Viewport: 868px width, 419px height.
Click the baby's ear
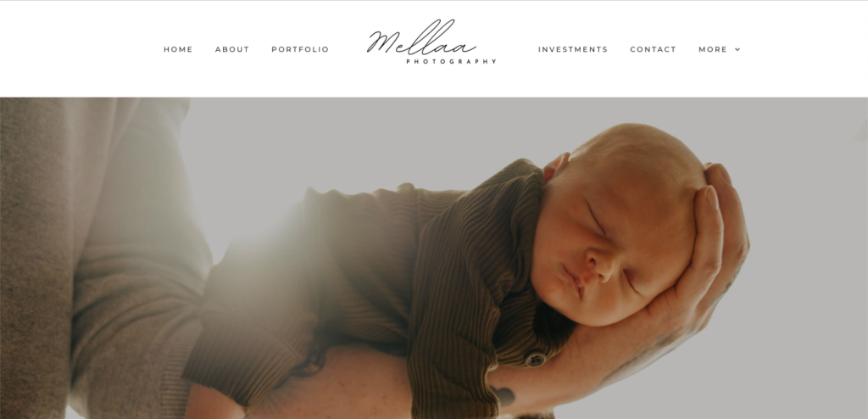[x=556, y=166]
